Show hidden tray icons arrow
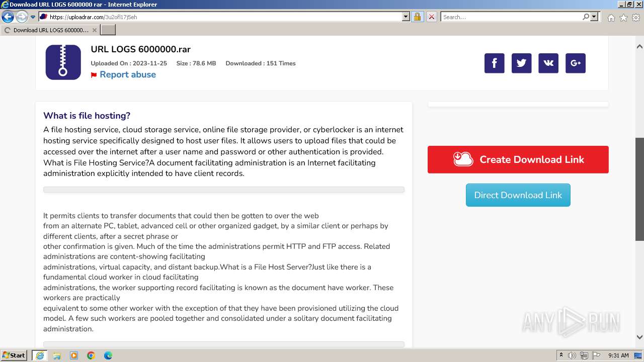 pyautogui.click(x=561, y=355)
